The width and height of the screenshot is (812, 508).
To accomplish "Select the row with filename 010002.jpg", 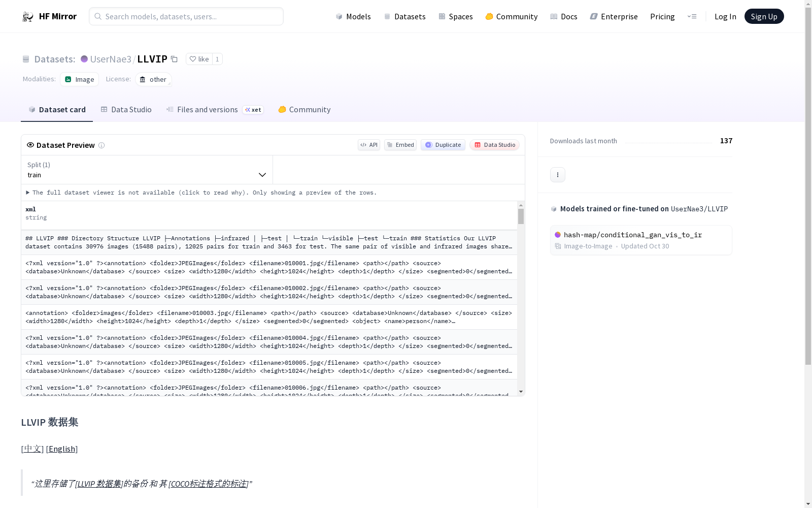I will click(269, 292).
